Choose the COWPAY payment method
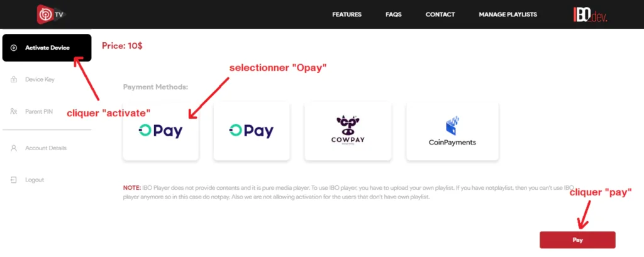 tap(348, 131)
